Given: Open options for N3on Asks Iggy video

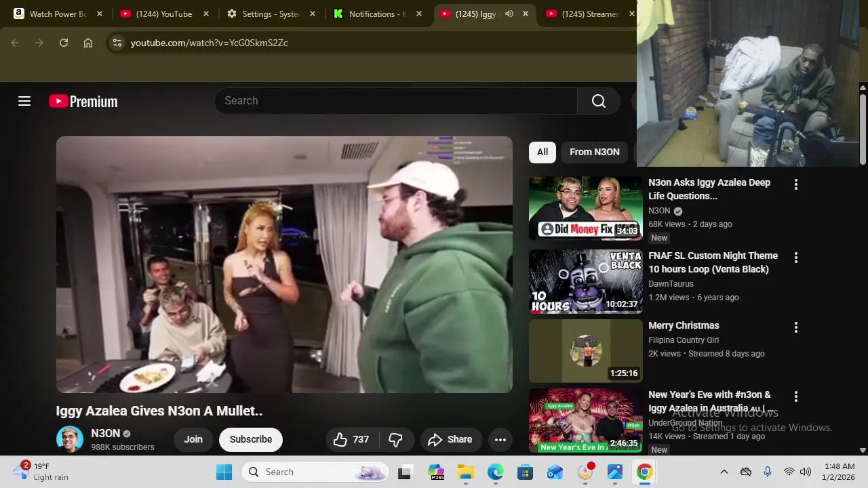Looking at the screenshot, I should [796, 184].
